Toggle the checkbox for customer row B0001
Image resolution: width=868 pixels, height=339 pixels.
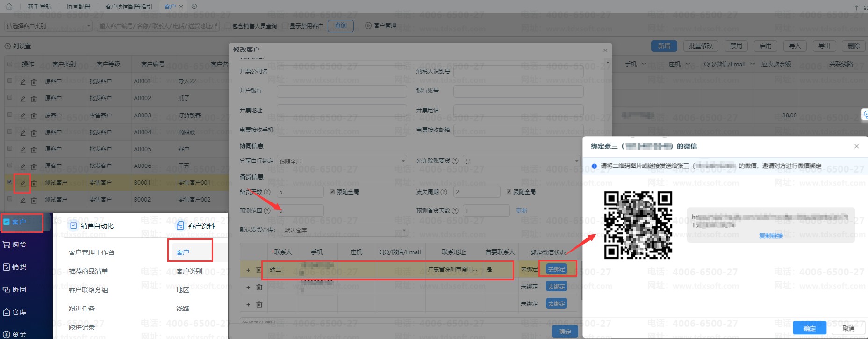click(10, 182)
